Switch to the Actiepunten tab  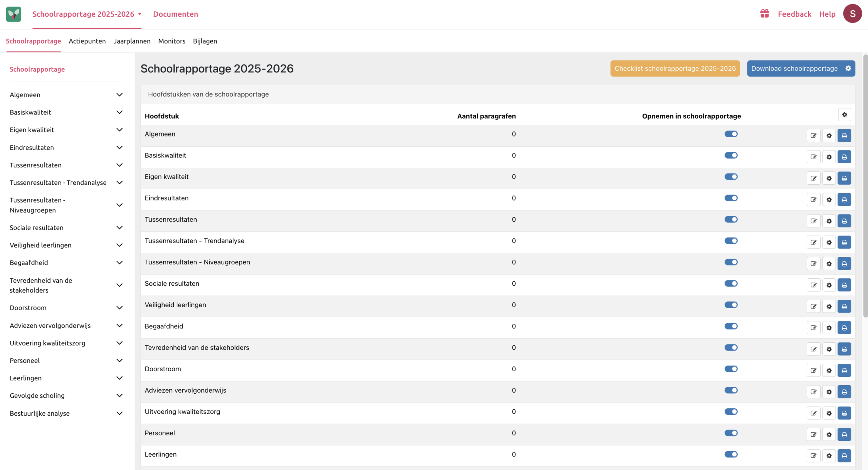(x=87, y=41)
